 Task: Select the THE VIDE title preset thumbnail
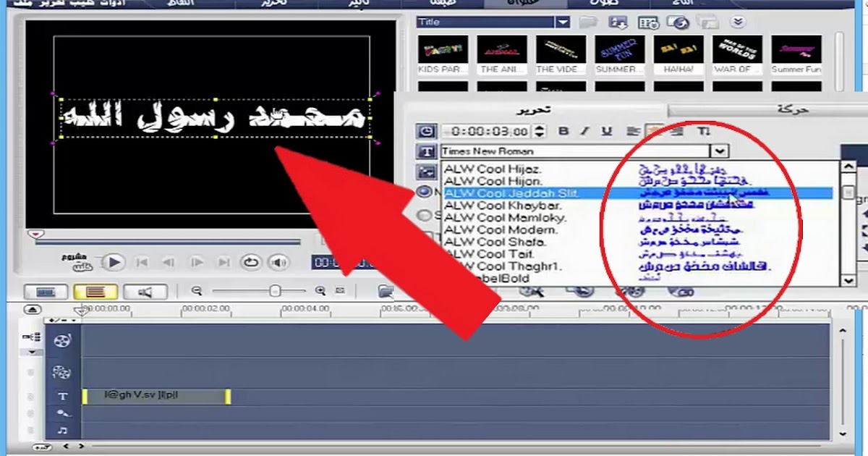click(561, 54)
